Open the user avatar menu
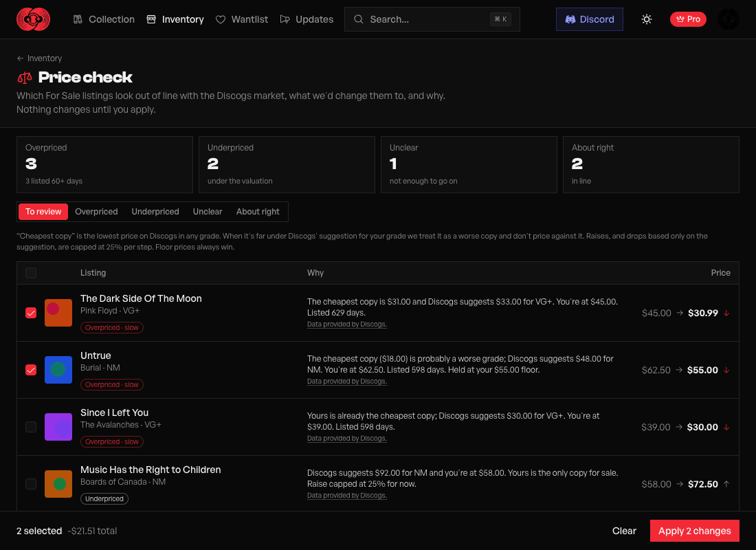 pyautogui.click(x=728, y=19)
